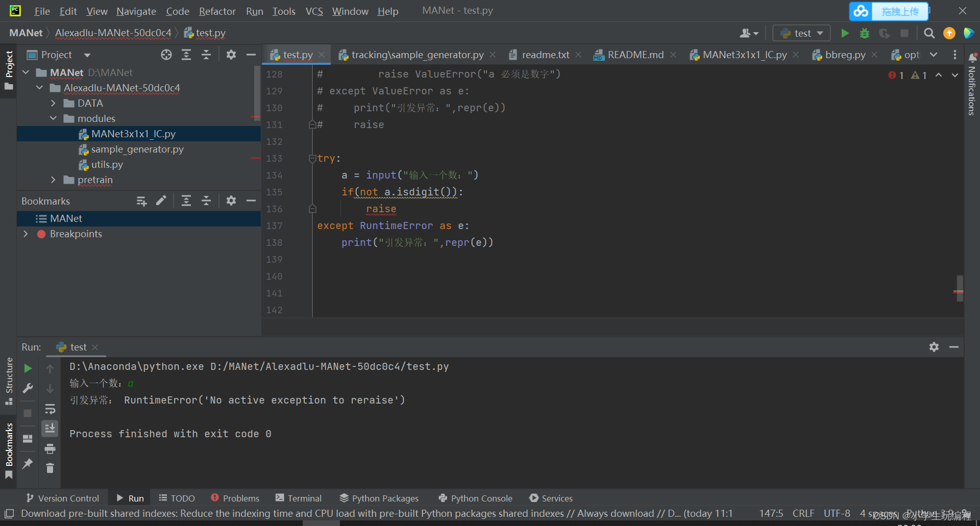Image resolution: width=980 pixels, height=526 pixels.
Task: Open editor tabs more options menu
Action: click(x=955, y=55)
